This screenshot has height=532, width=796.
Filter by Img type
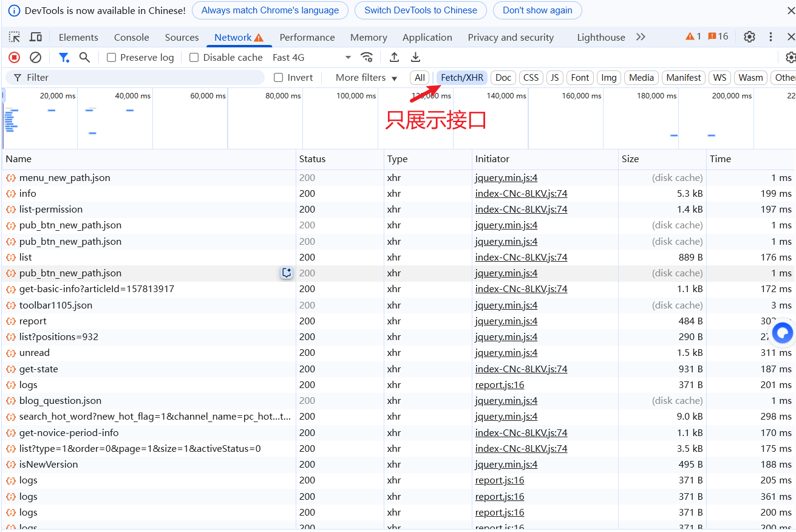[x=609, y=78]
